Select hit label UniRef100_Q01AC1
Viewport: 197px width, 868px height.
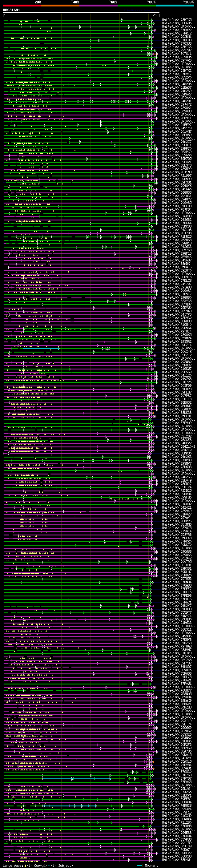point(177,196)
